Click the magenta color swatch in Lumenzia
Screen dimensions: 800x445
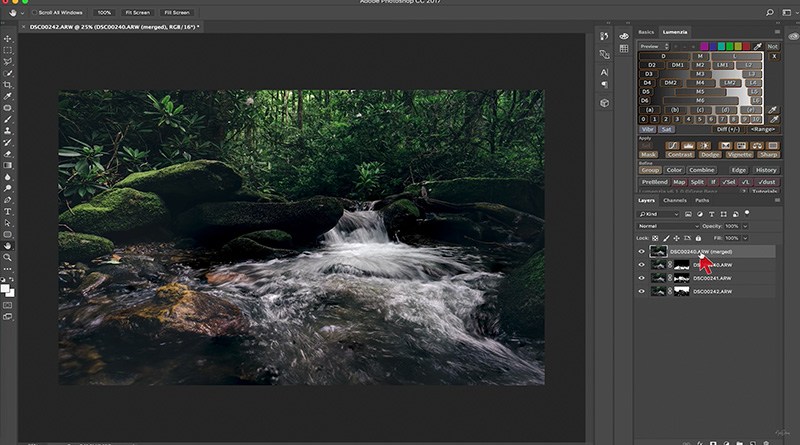tap(703, 46)
